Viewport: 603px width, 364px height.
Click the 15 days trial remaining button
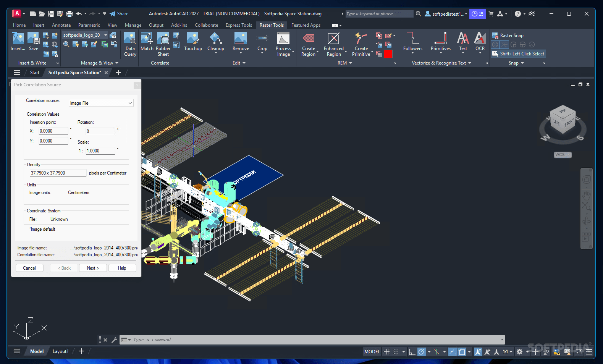(477, 14)
